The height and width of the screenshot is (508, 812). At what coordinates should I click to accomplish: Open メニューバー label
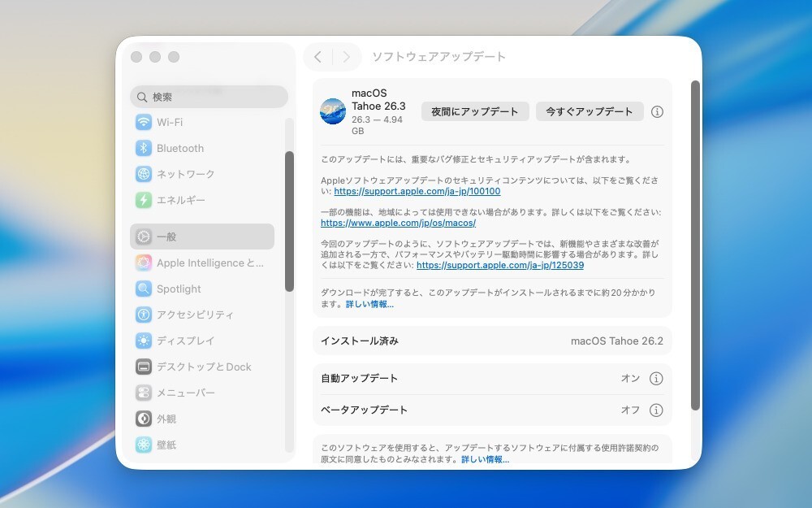click(x=186, y=393)
